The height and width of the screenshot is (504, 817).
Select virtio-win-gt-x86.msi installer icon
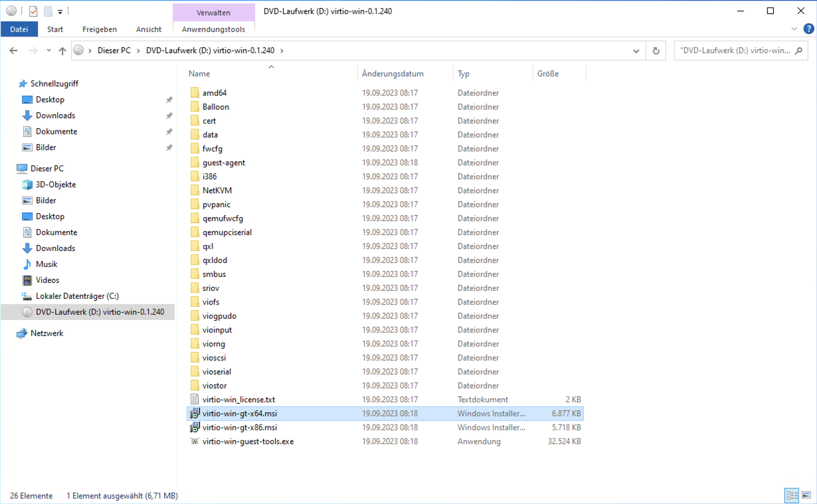pyautogui.click(x=195, y=428)
